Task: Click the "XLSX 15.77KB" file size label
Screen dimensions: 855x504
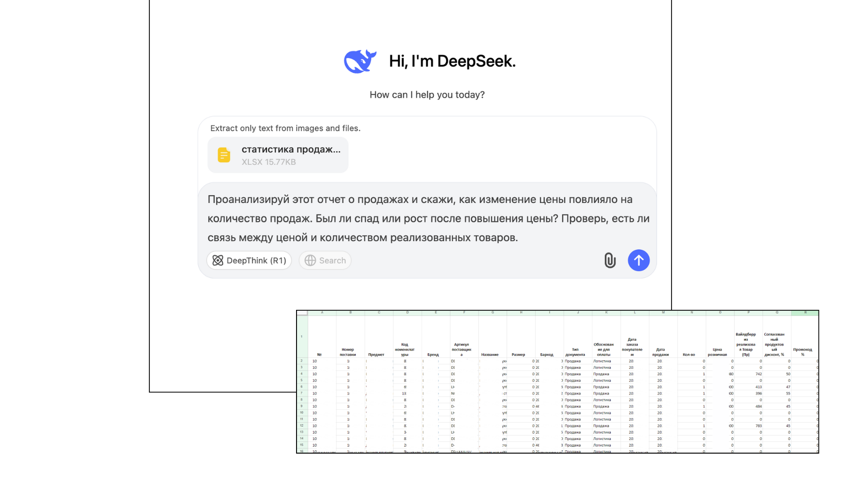Action: coord(269,162)
